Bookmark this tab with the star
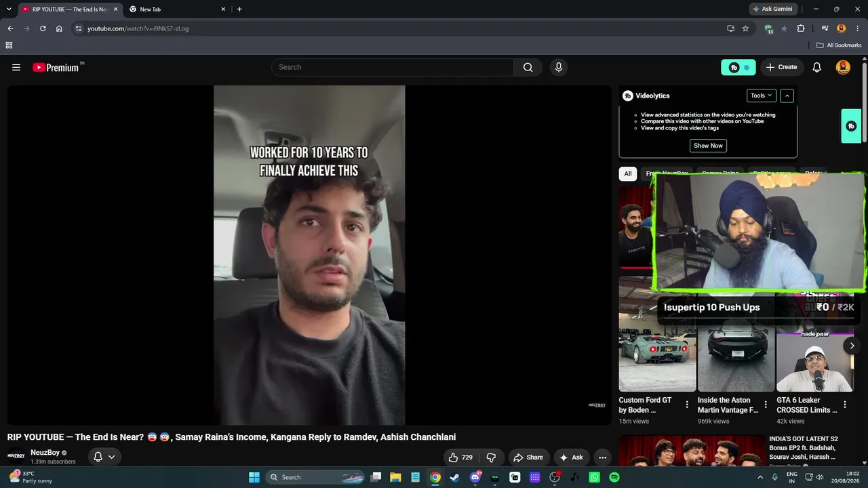 [745, 28]
